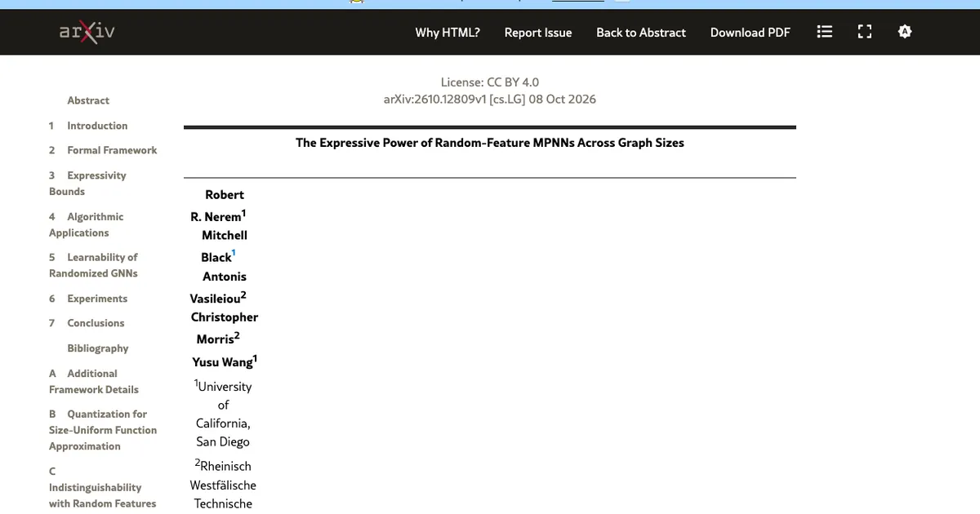Click the arXiv logo
Image resolution: width=980 pixels, height=514 pixels.
click(87, 32)
